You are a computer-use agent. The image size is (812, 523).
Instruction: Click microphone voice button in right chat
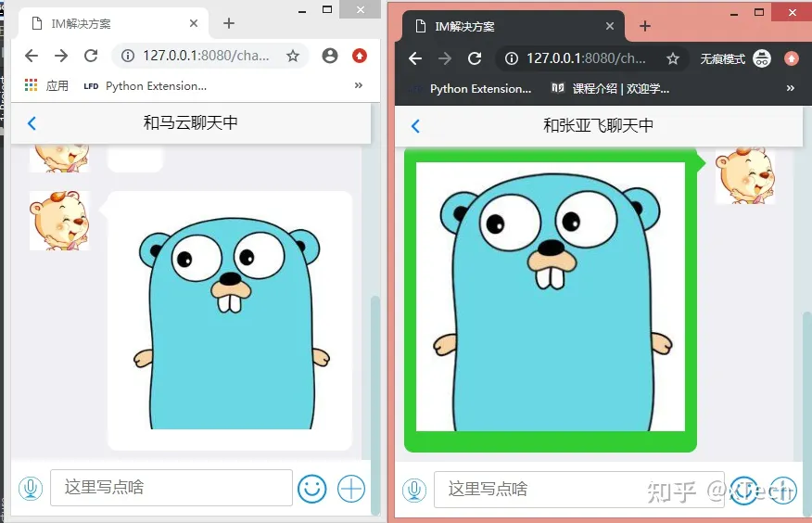pos(414,490)
